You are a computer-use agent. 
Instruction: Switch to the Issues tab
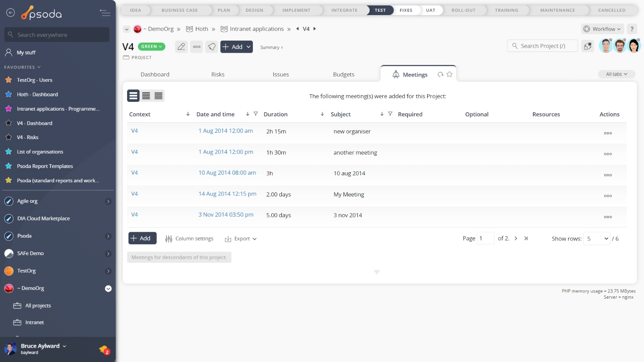tap(280, 75)
